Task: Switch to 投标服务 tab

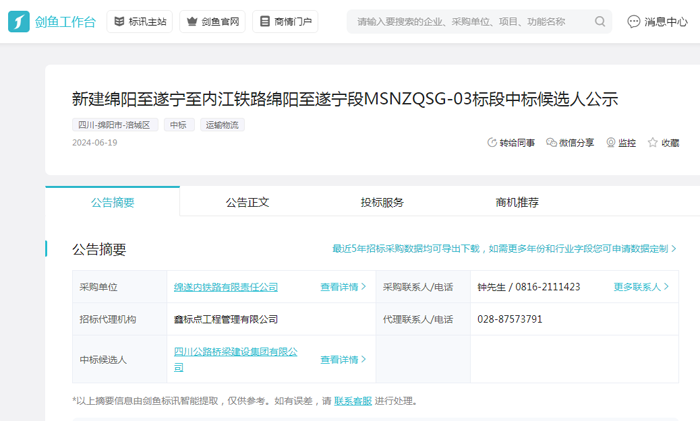Action: tap(382, 202)
